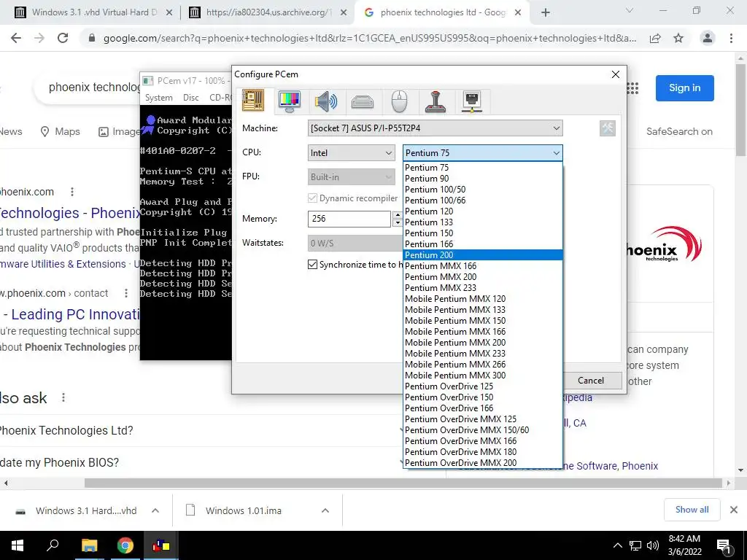This screenshot has height=560, width=747.
Task: Share this page from the address bar
Action: [x=656, y=38]
